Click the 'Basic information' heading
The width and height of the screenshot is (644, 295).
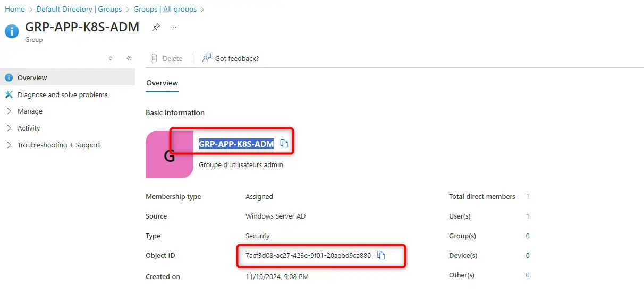[x=175, y=113]
